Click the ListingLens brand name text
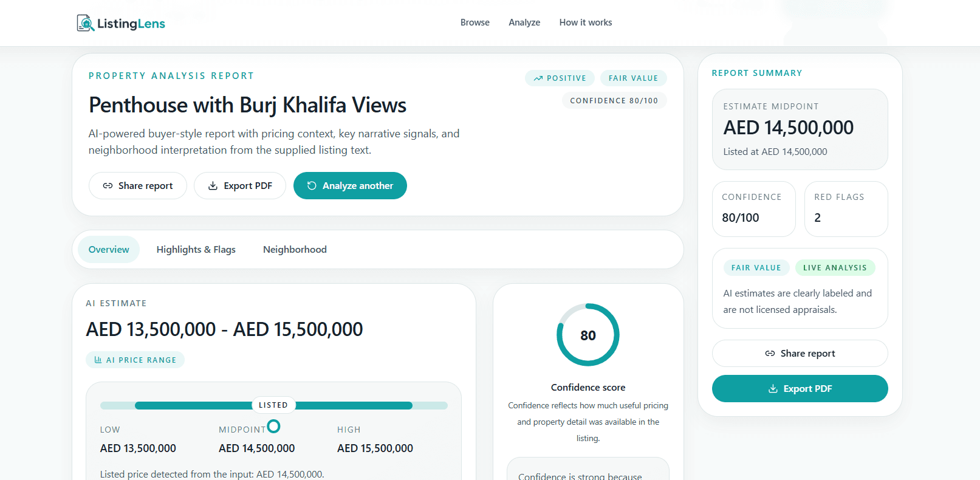The image size is (980, 480). (131, 24)
